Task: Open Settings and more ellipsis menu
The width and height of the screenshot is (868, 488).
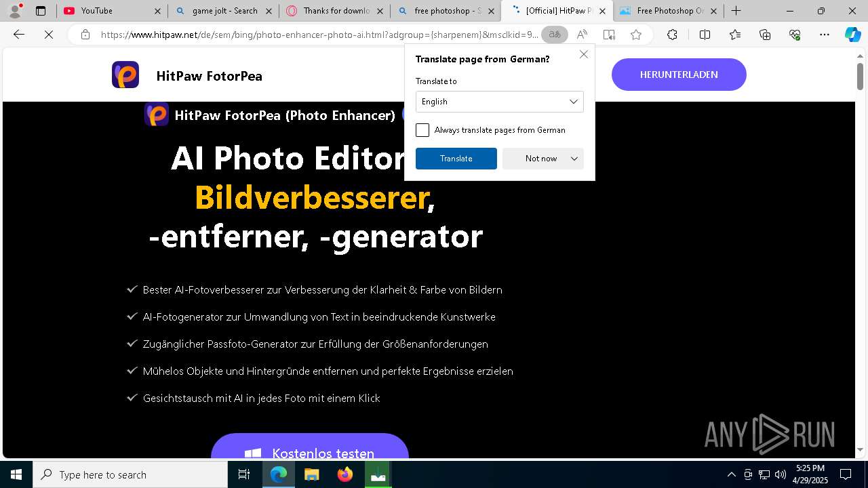Action: tap(825, 35)
